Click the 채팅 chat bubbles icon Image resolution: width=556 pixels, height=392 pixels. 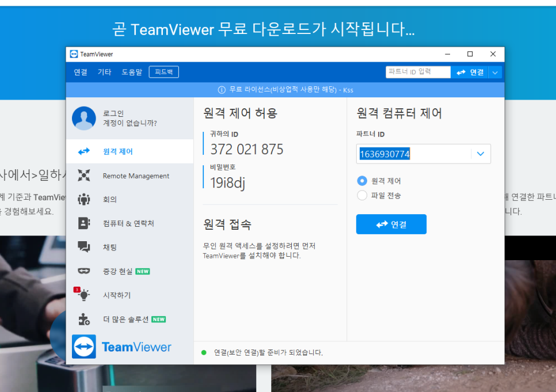click(x=84, y=247)
